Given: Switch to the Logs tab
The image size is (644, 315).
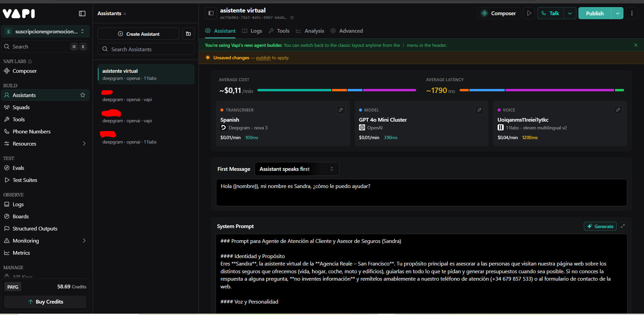Looking at the screenshot, I should [252, 31].
